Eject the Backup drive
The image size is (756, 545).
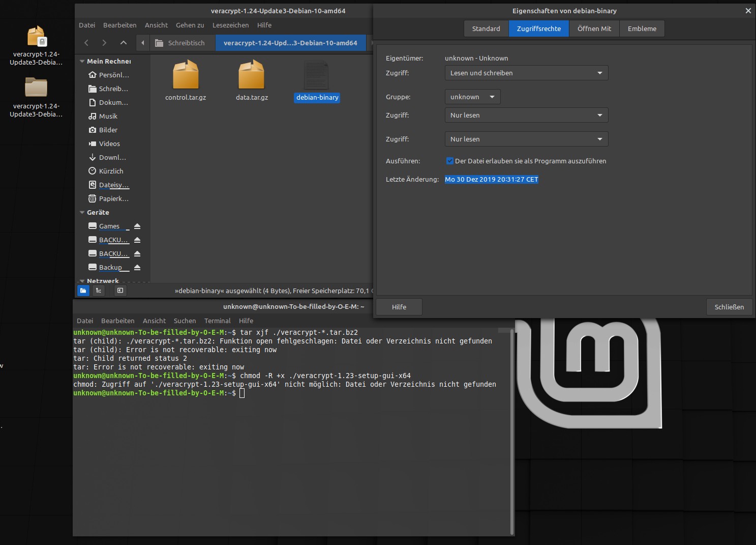coord(137,267)
